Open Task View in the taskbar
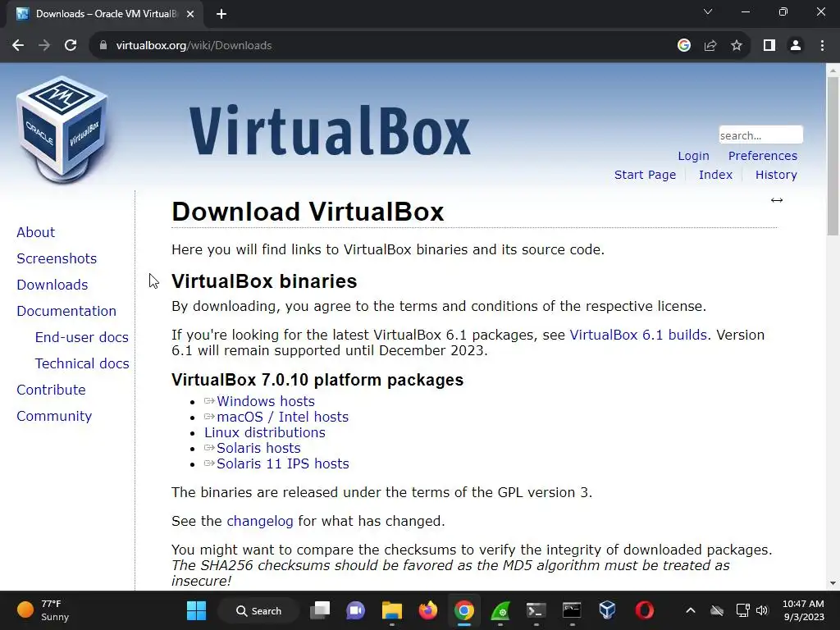The width and height of the screenshot is (840, 630). pyautogui.click(x=320, y=610)
